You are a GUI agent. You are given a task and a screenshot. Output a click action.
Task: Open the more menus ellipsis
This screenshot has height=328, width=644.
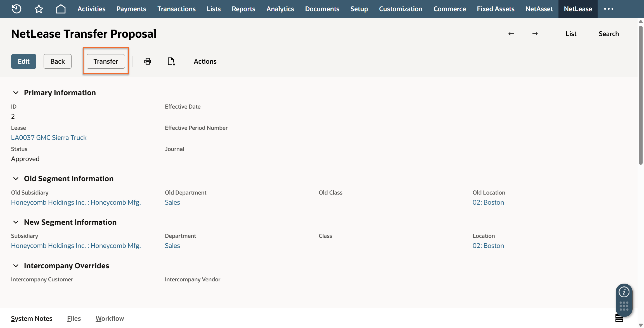click(x=609, y=9)
